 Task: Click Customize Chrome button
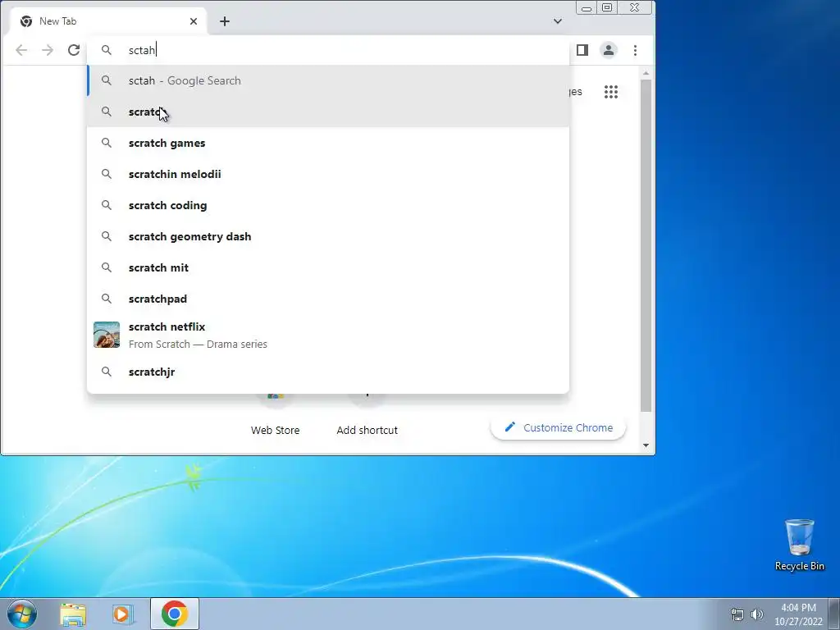point(558,428)
